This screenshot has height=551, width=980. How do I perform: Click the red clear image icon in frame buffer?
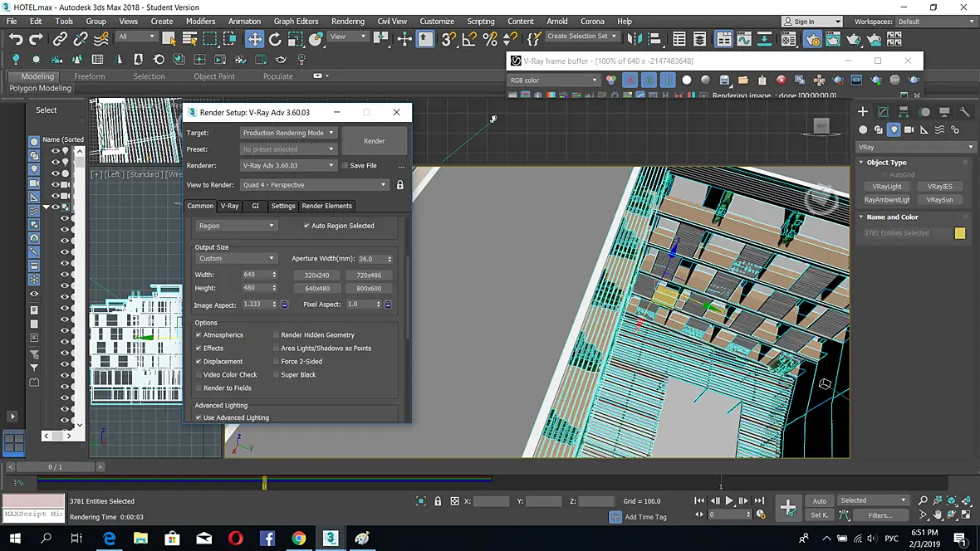[x=782, y=80]
